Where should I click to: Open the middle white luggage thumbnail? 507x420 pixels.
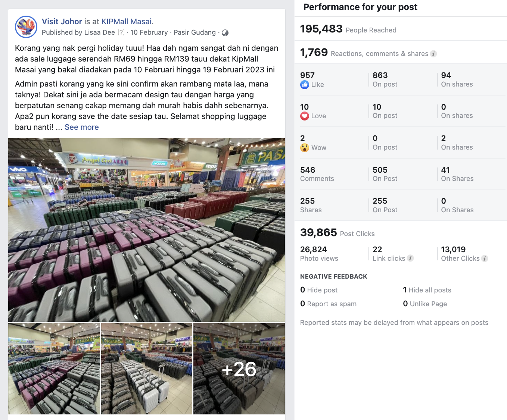(147, 369)
